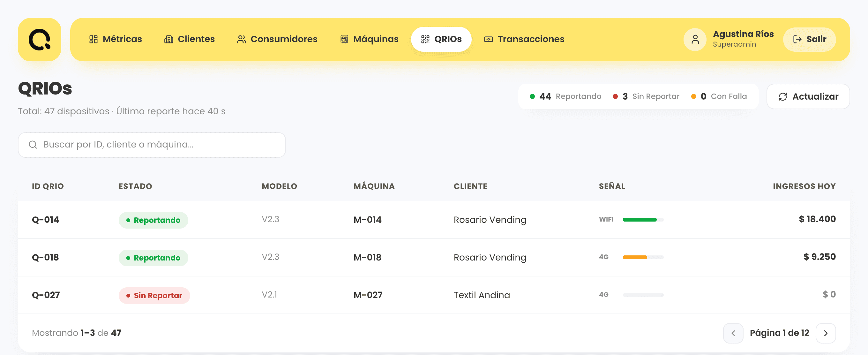Screen dimensions: 868x355
Task: Click the Página 1 de 12 label
Action: [x=779, y=333]
